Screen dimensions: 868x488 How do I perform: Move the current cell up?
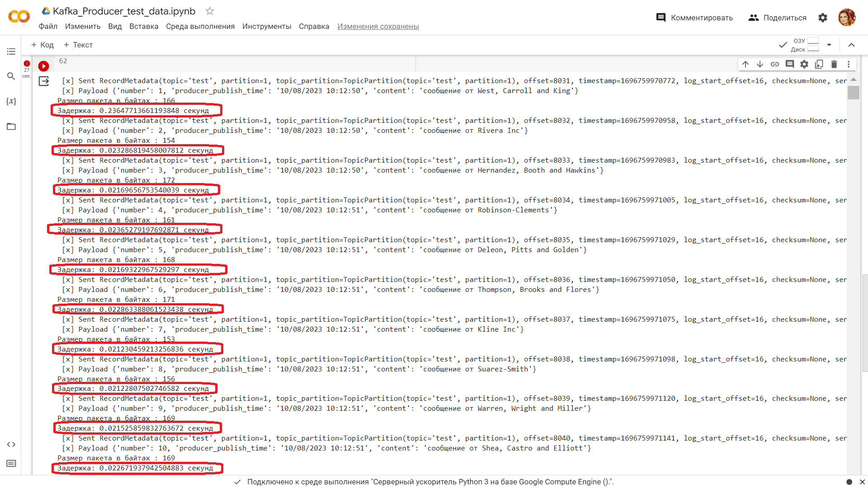pos(745,64)
